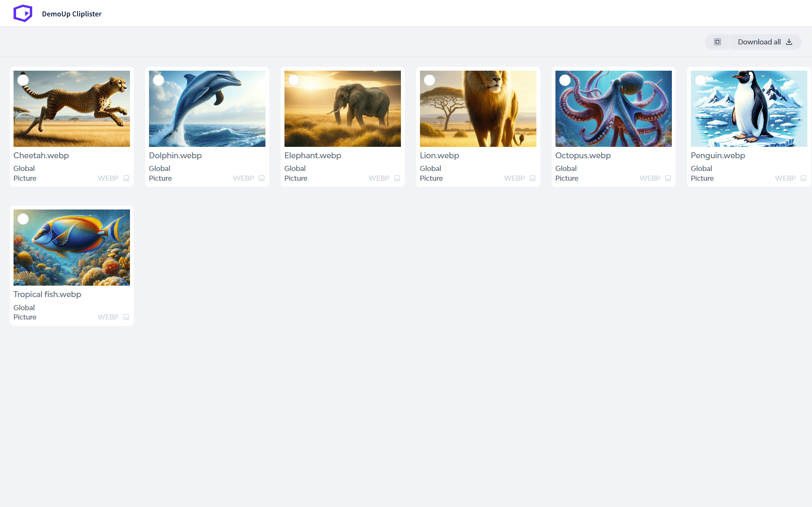
Task: Click the DemoUp Cliplister title text
Action: pos(72,14)
